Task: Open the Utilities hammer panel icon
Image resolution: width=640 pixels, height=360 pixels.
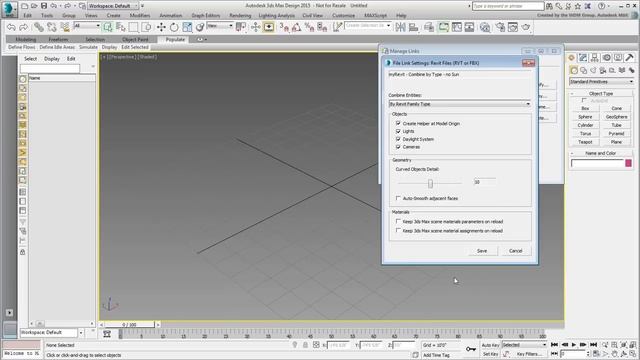Action: (x=629, y=58)
